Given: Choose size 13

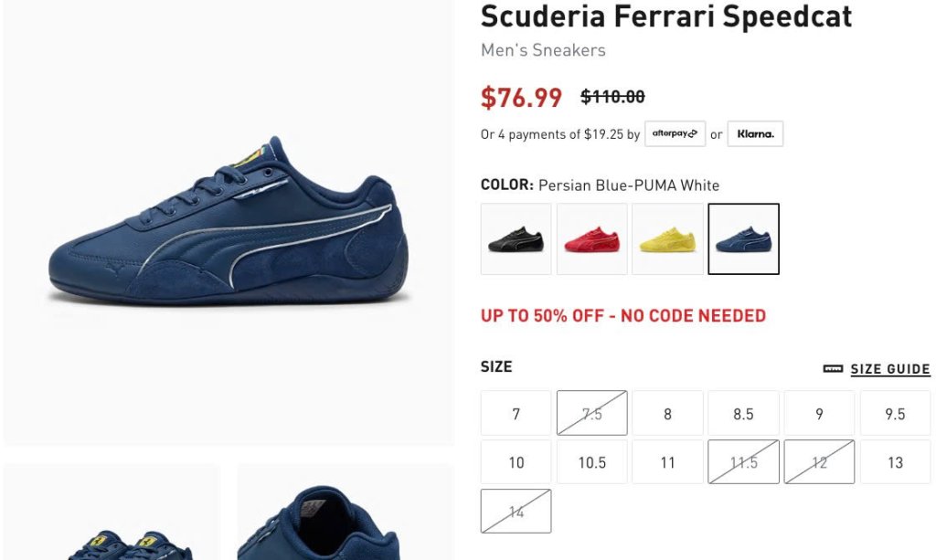Looking at the screenshot, I should [x=895, y=462].
